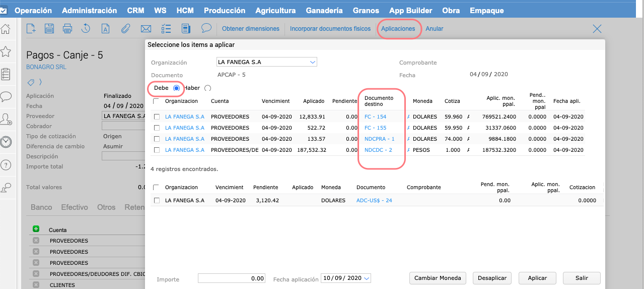The width and height of the screenshot is (644, 289).
Task: Click the Cambiar Moneda button
Action: 438,278
